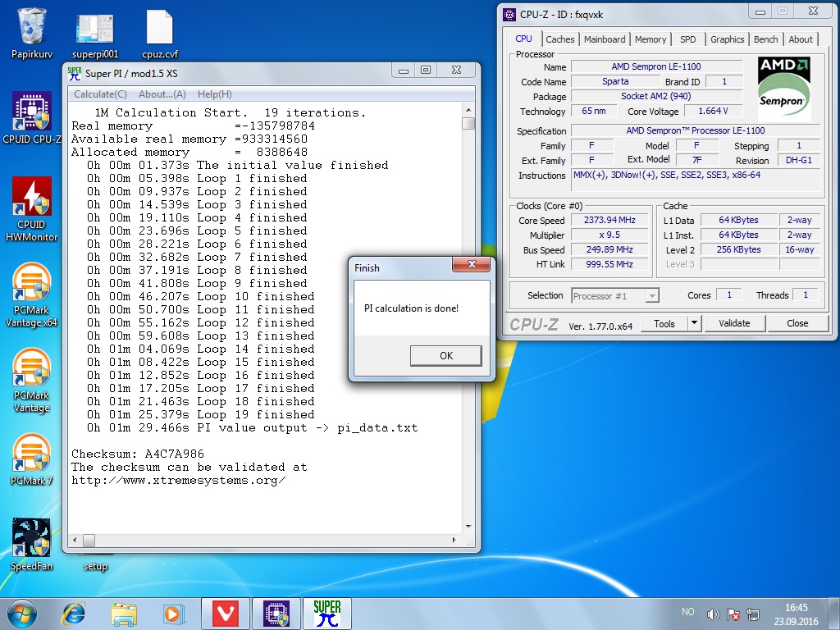Expand the Tools button dropdown arrow
The height and width of the screenshot is (630, 840).
(x=694, y=323)
